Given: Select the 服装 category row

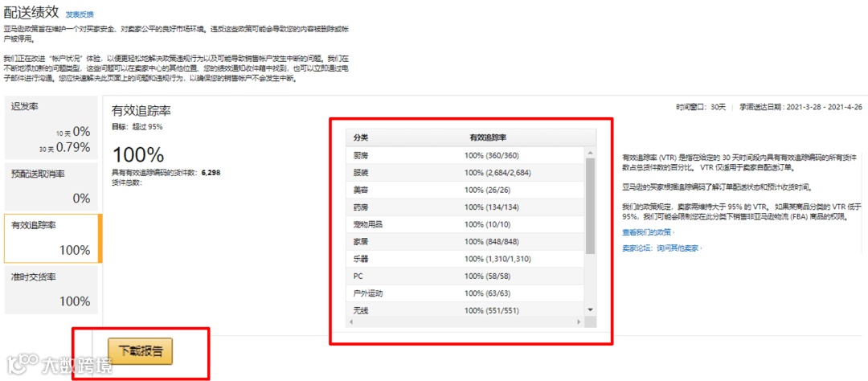Looking at the screenshot, I should (x=465, y=173).
